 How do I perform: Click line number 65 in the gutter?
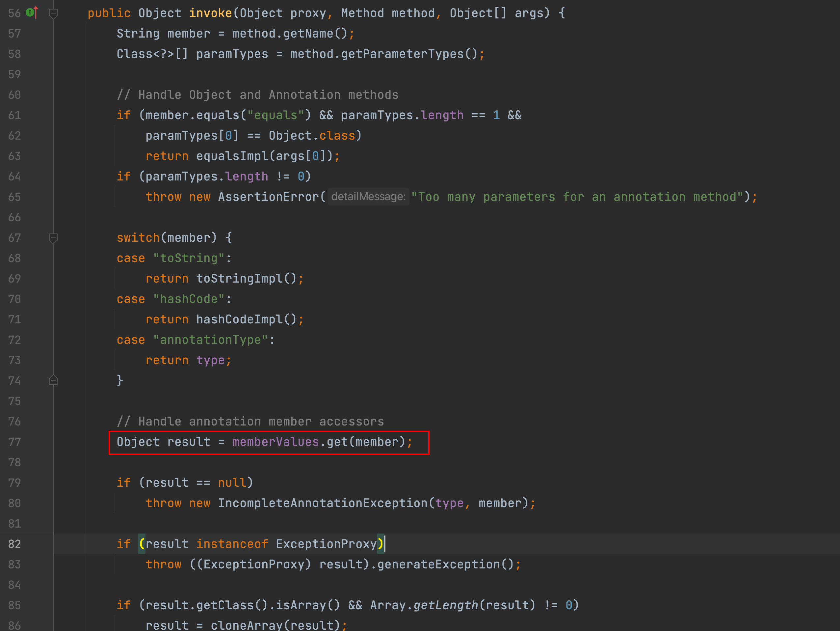14,197
